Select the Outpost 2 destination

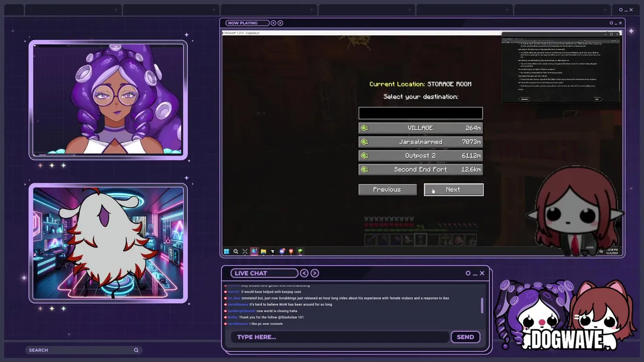click(x=421, y=156)
